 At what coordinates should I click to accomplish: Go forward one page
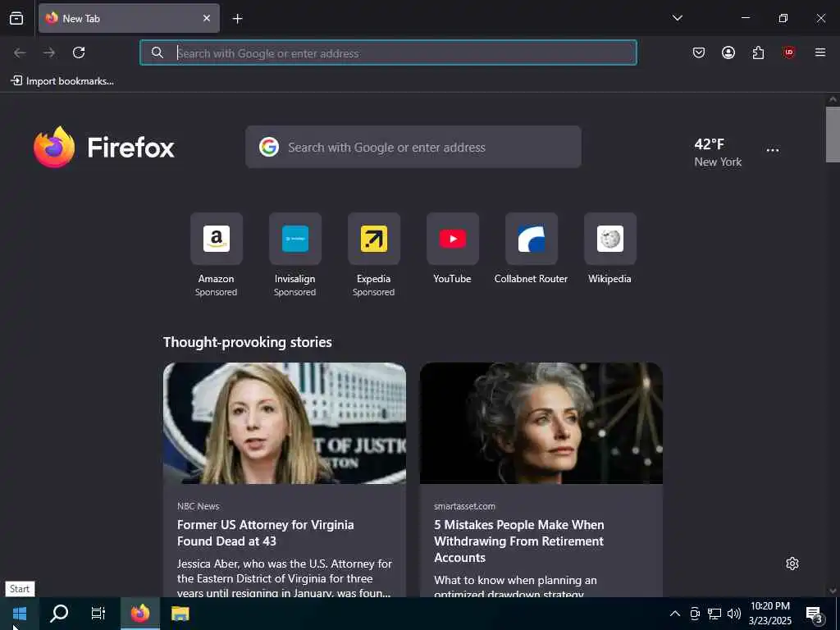tap(49, 52)
